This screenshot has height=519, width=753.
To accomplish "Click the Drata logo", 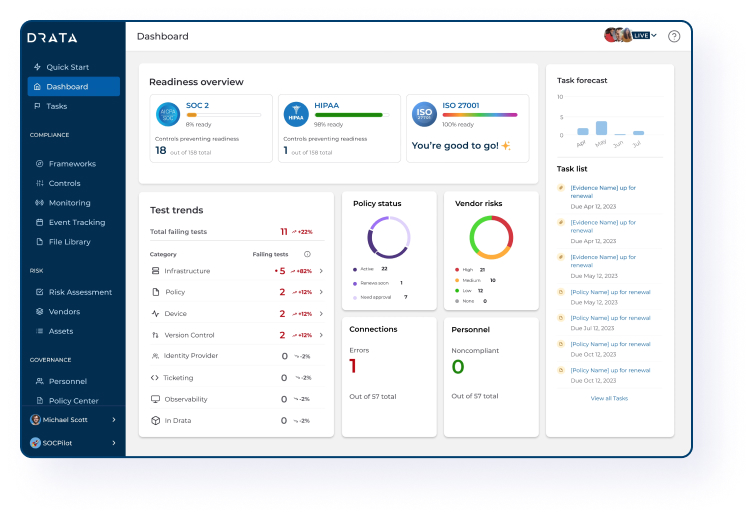I will point(52,38).
